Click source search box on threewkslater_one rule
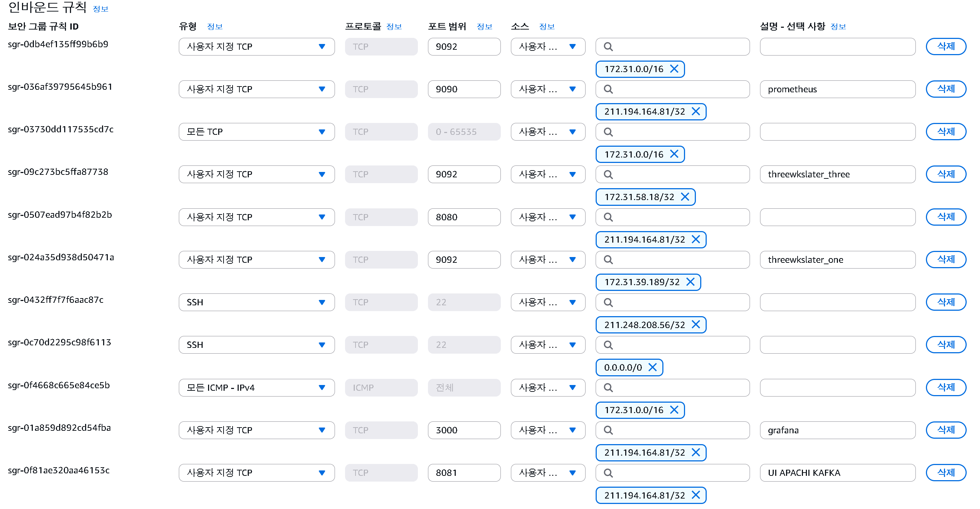Screen dimensions: 980x509 pos(672,260)
